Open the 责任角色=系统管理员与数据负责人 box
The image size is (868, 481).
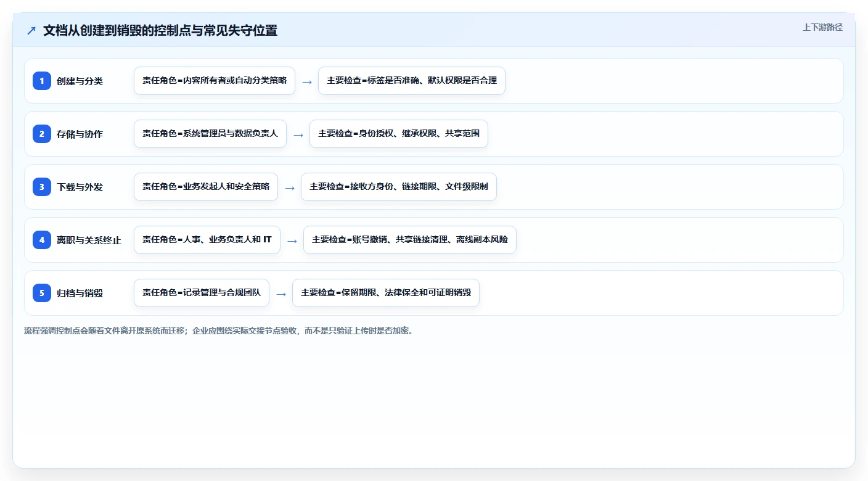(210, 134)
